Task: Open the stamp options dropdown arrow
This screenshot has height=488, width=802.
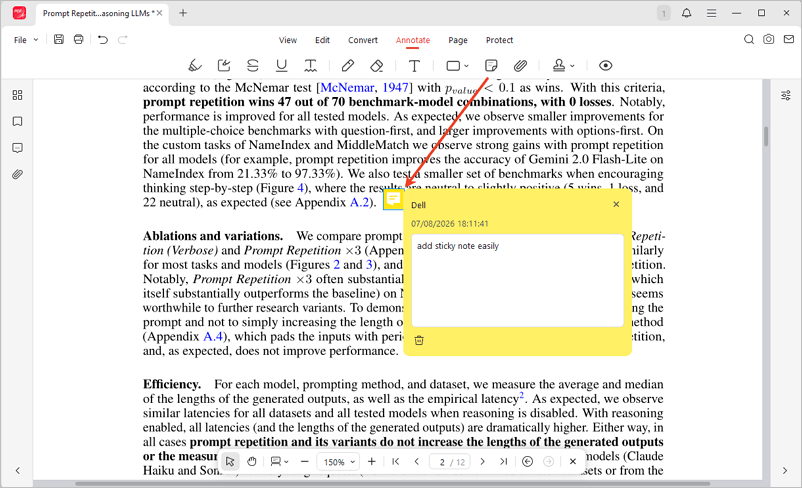Action: pos(572,66)
